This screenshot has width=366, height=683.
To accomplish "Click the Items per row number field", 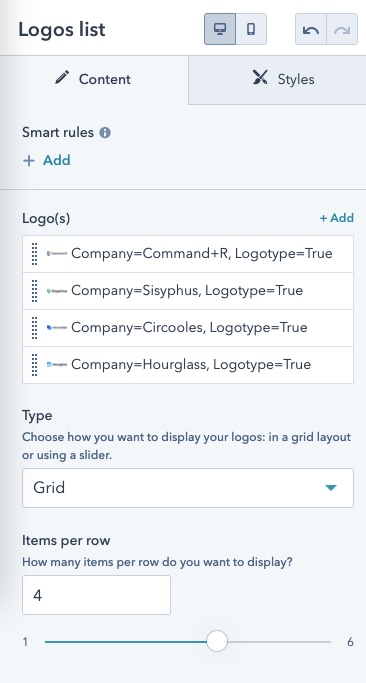I will pos(96,595).
